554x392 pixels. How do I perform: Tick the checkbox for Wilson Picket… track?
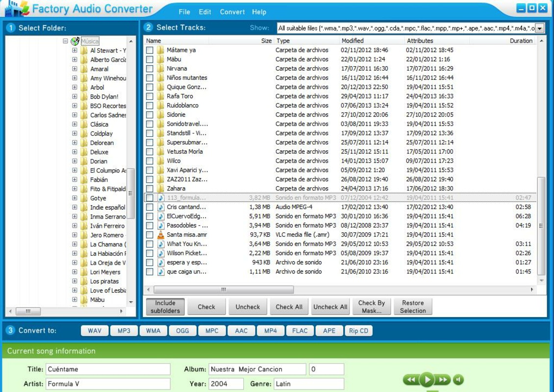[x=150, y=253]
